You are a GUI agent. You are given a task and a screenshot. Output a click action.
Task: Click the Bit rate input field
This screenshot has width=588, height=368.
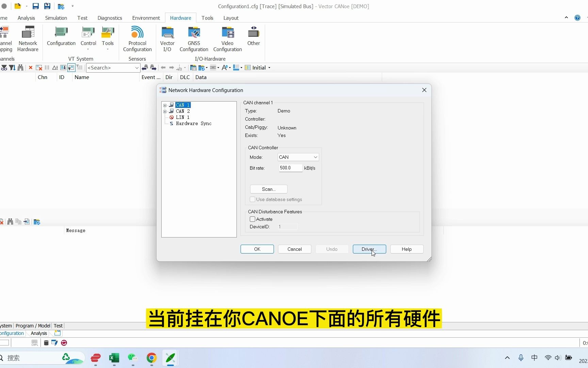pyautogui.click(x=290, y=168)
